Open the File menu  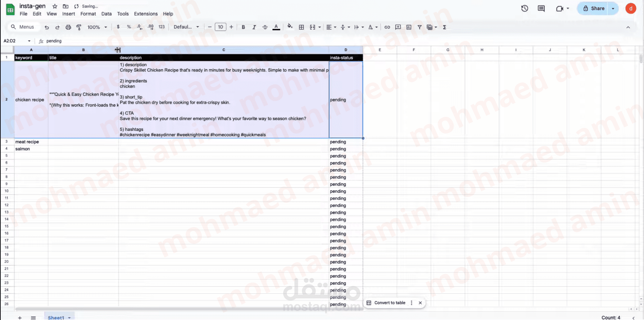[x=23, y=14]
